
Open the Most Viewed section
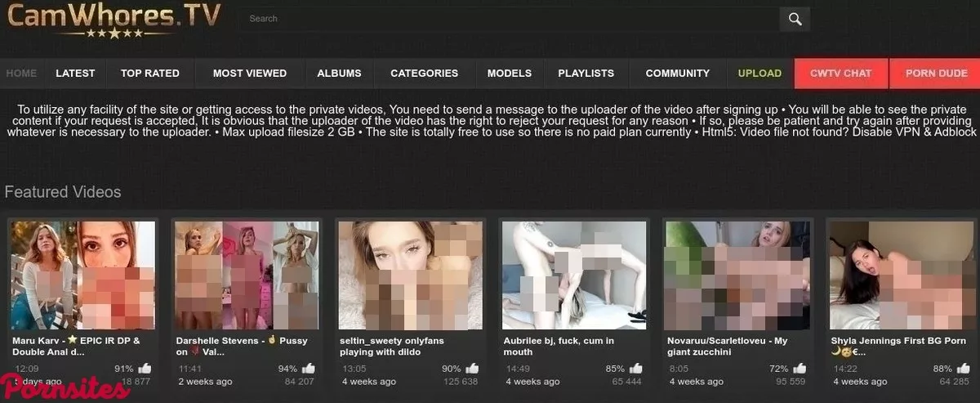pos(249,73)
